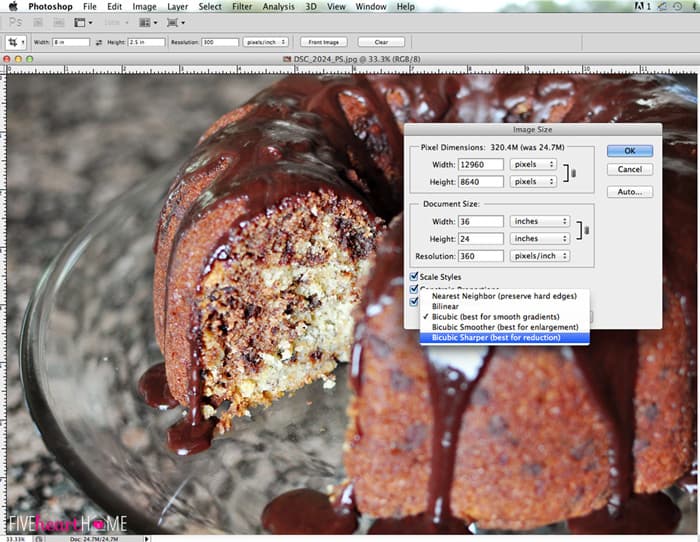Select Bilinear resampling option
Viewport: 700px width, 542px height.
point(504,306)
